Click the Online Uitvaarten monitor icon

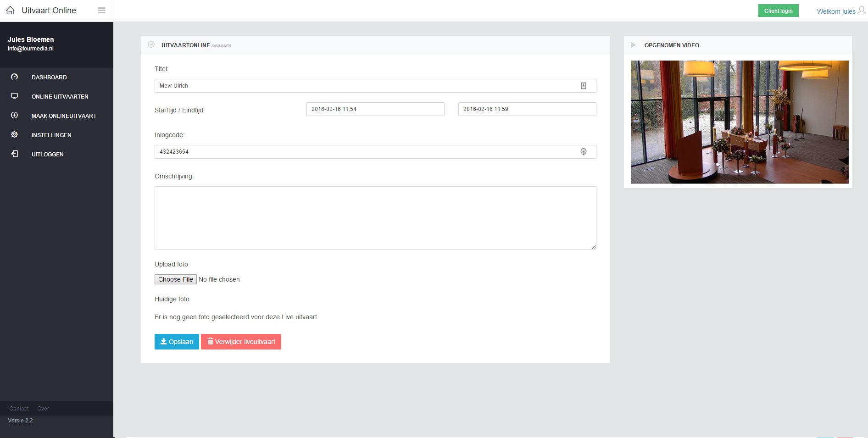15,96
